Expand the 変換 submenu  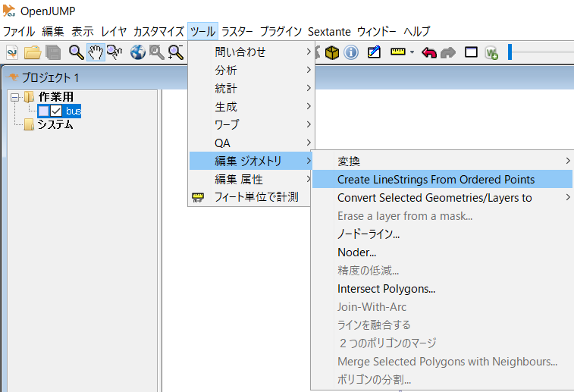(442, 161)
